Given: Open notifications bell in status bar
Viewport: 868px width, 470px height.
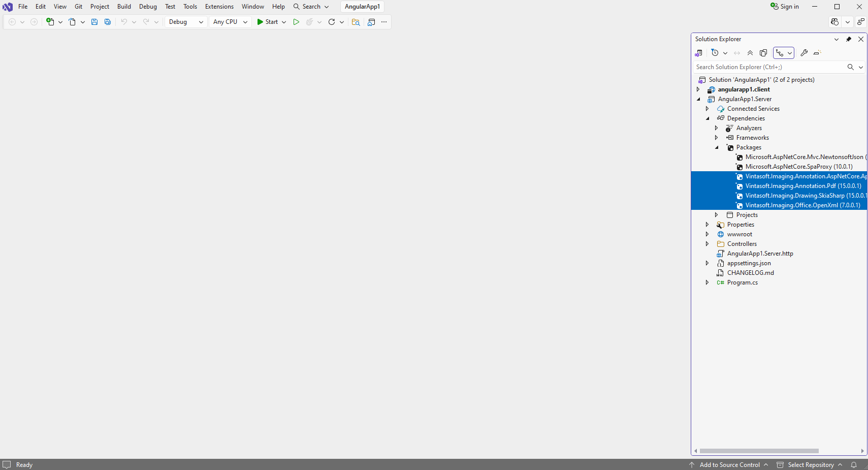Looking at the screenshot, I should coord(854,465).
